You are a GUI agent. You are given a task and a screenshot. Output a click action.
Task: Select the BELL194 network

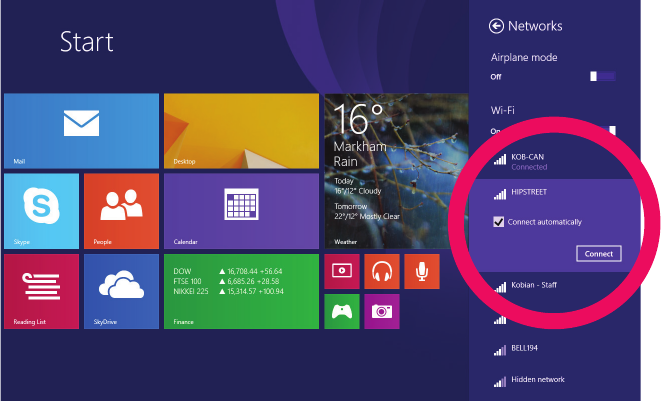coord(554,349)
